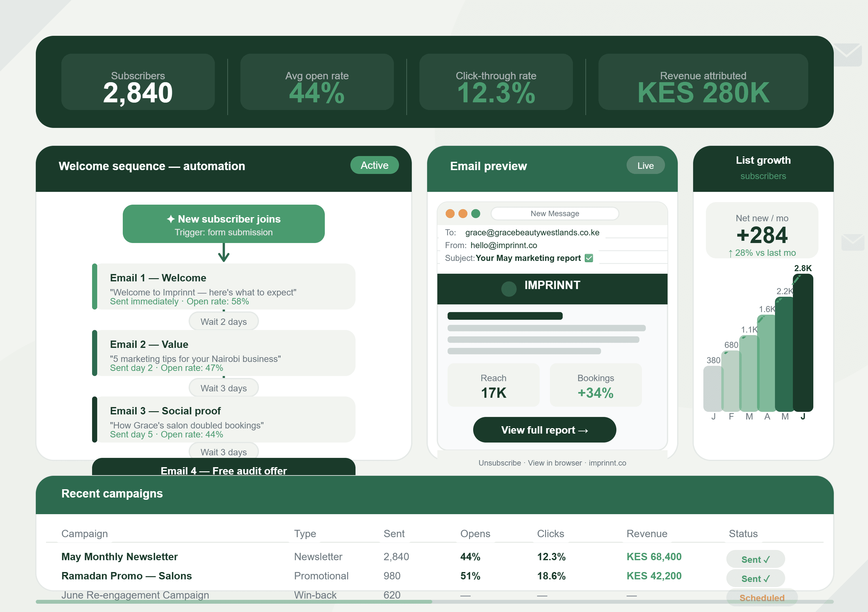Open the Ramadan Promo — Salons campaign row
The image size is (868, 612).
(435, 576)
